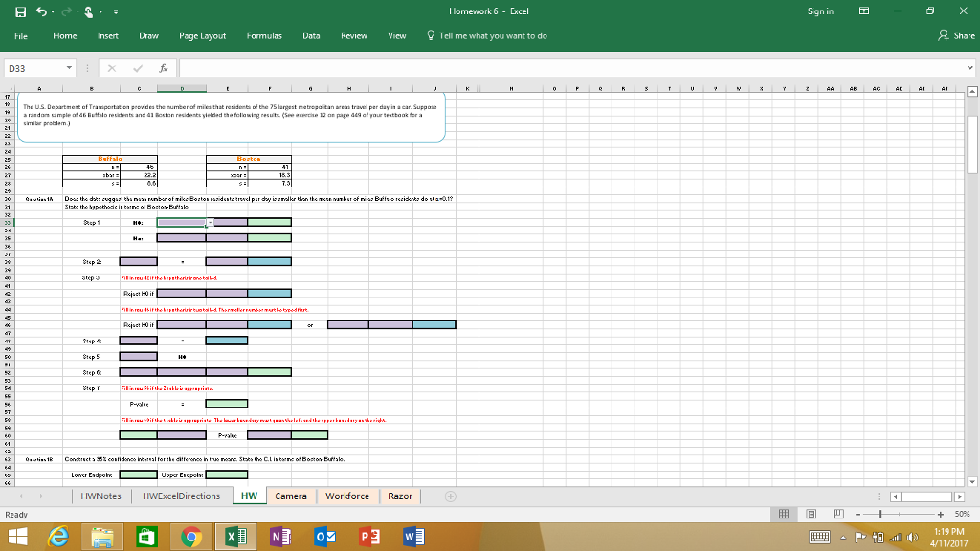Switch to the Camera sheet tab
Image resolution: width=980 pixels, height=551 pixels.
pyautogui.click(x=291, y=496)
